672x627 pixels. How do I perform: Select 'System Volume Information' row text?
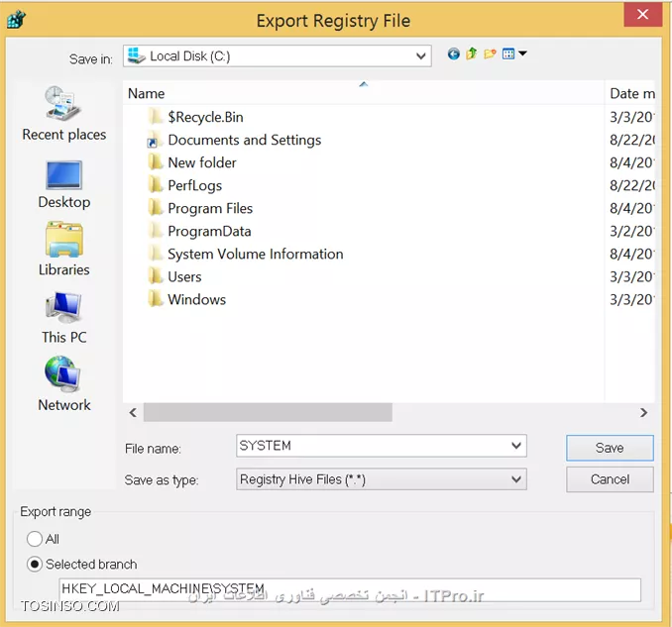[256, 254]
